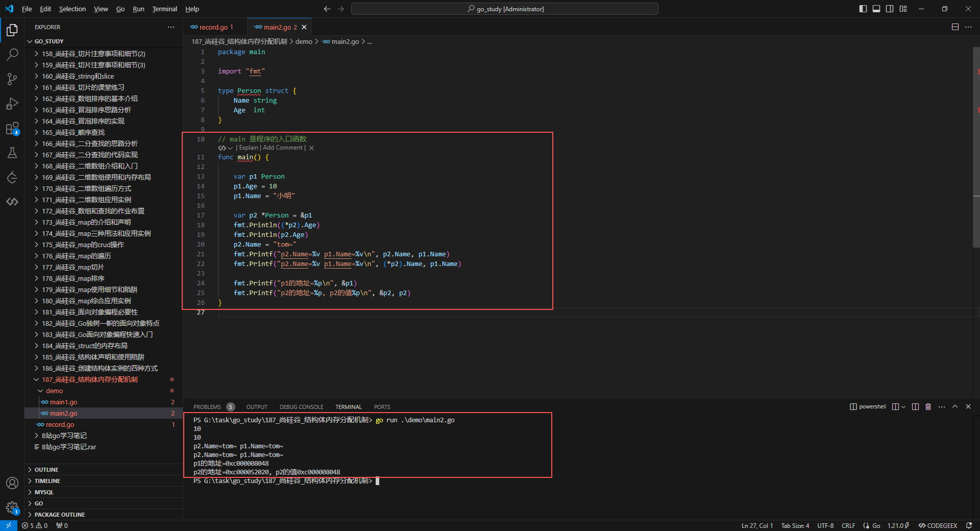Viewport: 980px width, 531px height.
Task: Click the Go Back arrow in title bar
Action: [x=327, y=9]
